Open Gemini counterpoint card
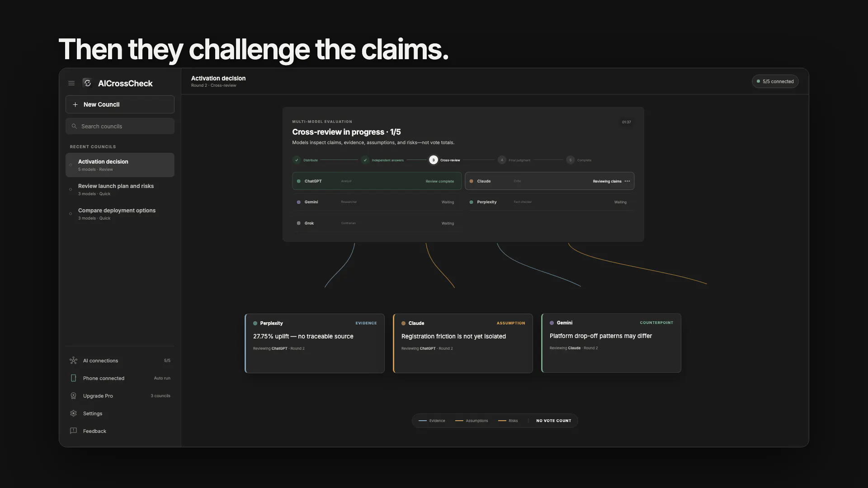 [x=611, y=343]
